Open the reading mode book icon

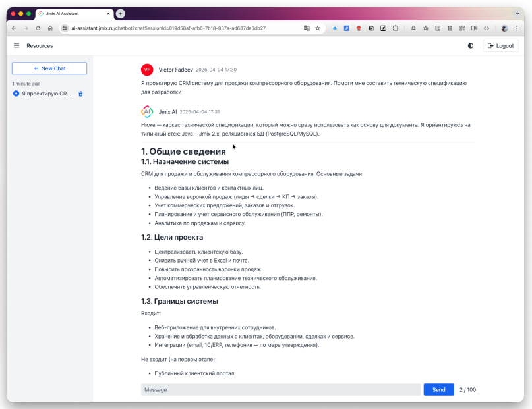tap(474, 28)
